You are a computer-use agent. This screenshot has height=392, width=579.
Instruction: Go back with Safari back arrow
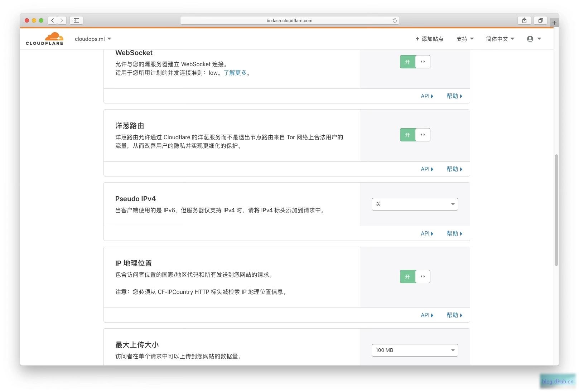tap(53, 20)
